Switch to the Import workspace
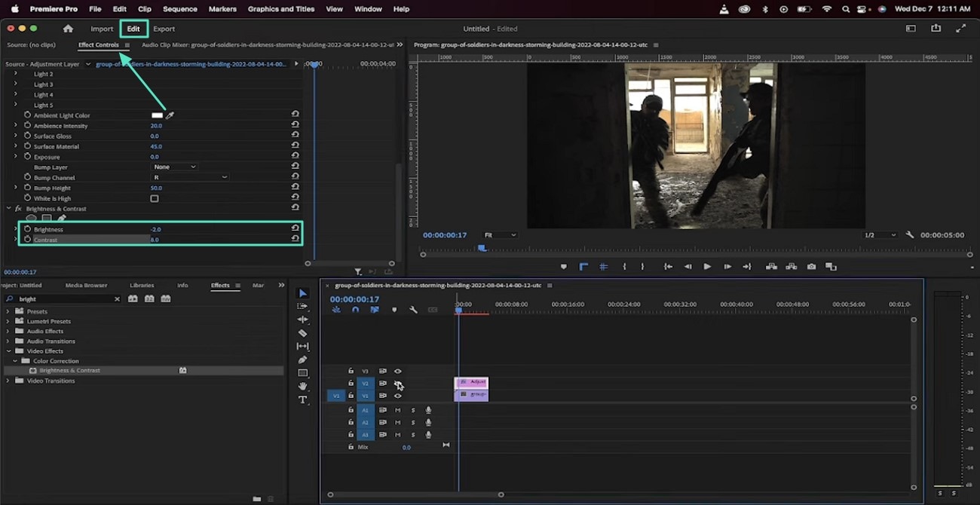Screen dimensions: 980x505 [x=102, y=29]
